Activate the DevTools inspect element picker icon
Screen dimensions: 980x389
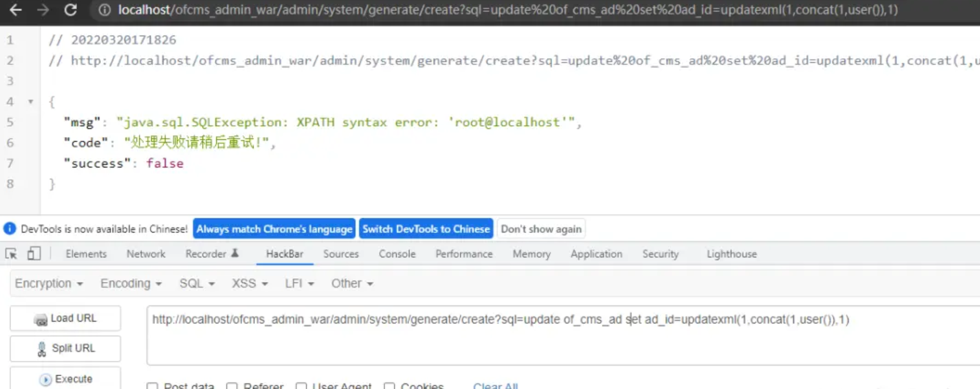tap(11, 253)
